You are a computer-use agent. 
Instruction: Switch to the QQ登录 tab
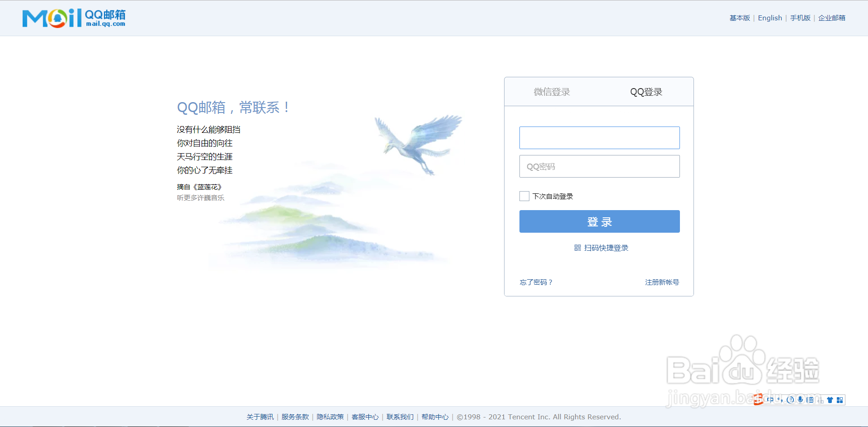click(646, 92)
